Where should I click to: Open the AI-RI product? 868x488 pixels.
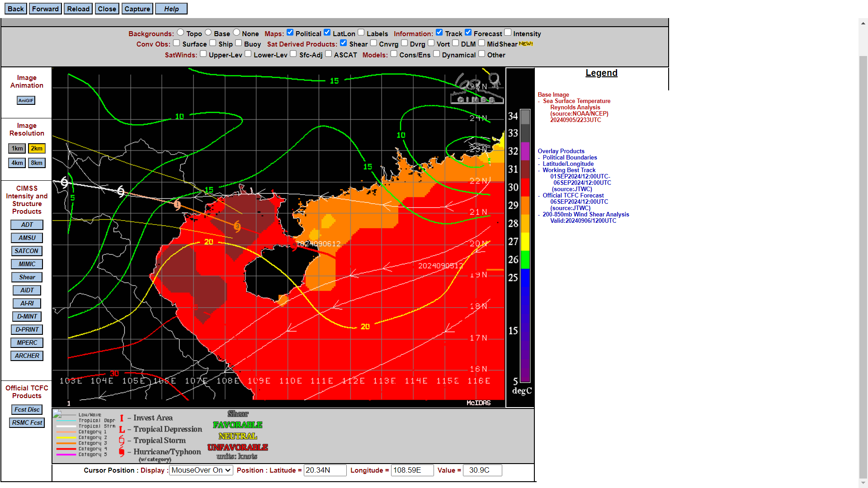(x=27, y=303)
